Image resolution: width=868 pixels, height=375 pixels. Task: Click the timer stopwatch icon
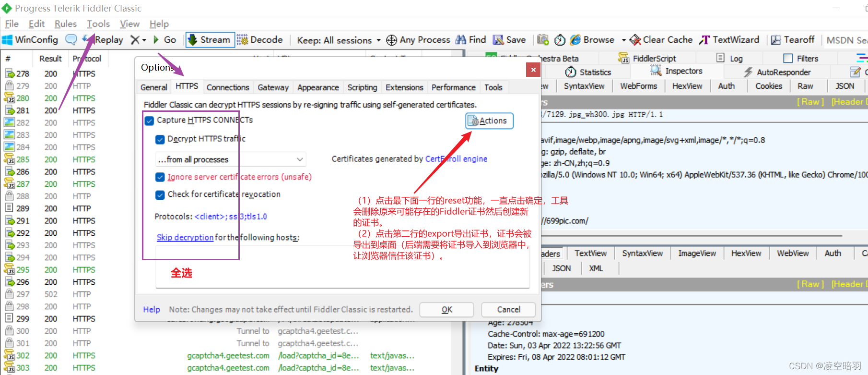(560, 40)
